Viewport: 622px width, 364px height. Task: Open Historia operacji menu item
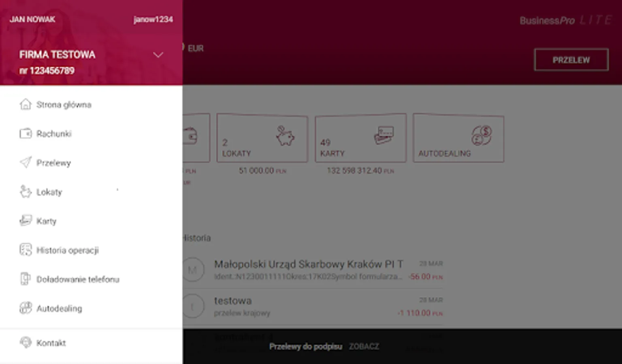pos(91,250)
